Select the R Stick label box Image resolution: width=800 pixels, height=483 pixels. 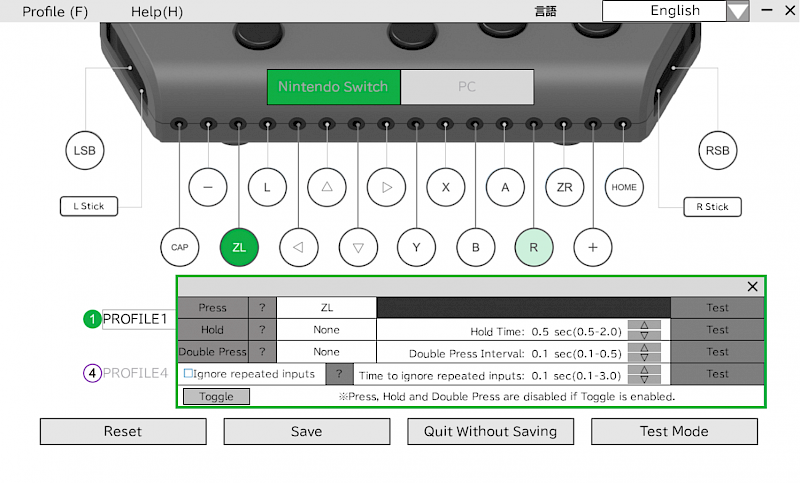point(712,207)
